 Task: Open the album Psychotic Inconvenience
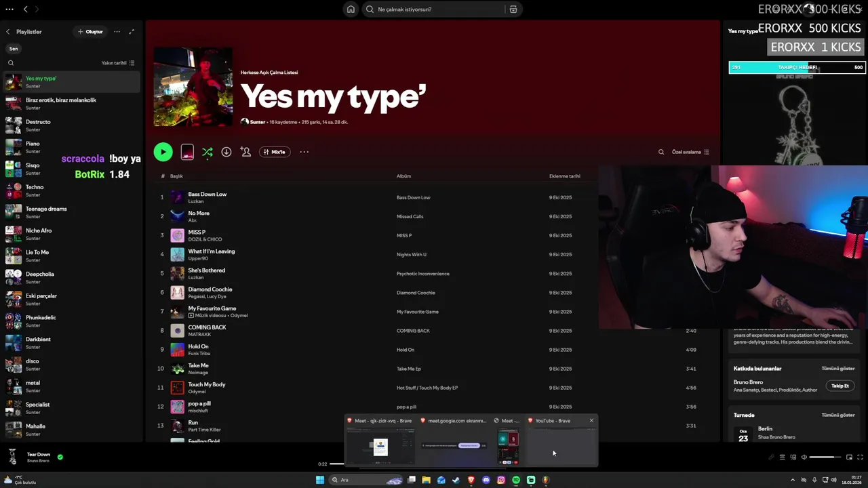click(x=422, y=274)
